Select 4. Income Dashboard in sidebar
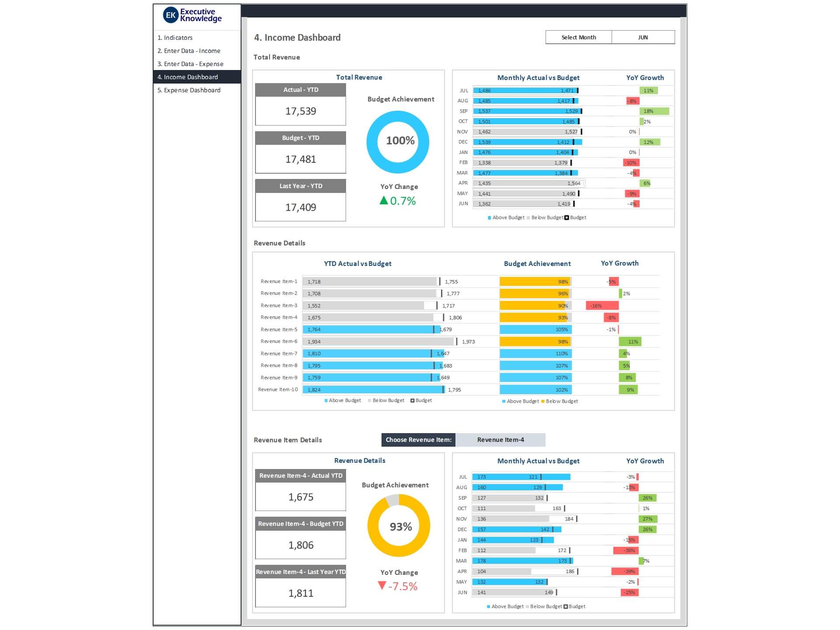 pyautogui.click(x=188, y=77)
